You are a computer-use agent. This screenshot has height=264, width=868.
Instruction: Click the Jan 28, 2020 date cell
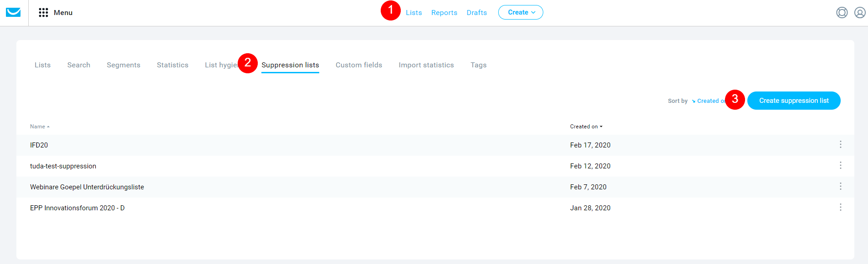[x=590, y=208]
